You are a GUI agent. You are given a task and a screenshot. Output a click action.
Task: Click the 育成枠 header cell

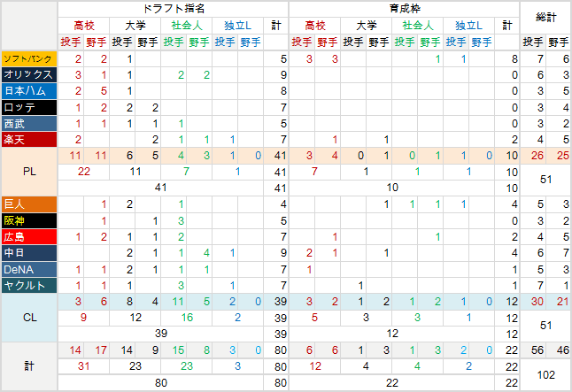pos(404,9)
